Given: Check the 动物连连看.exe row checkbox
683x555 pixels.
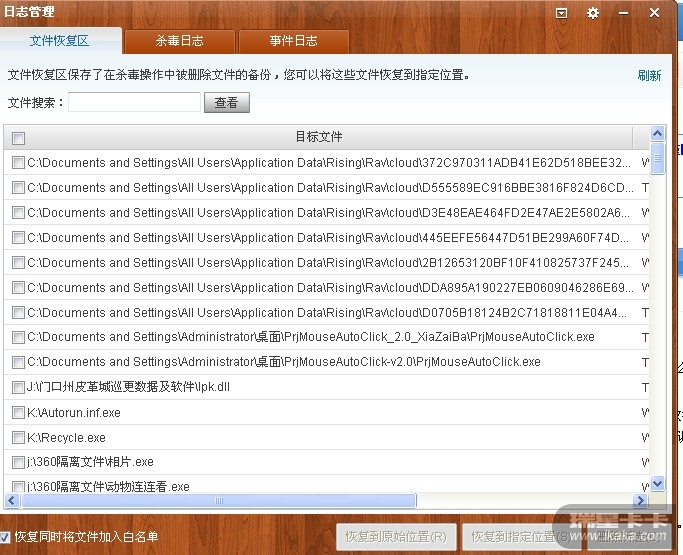Looking at the screenshot, I should pyautogui.click(x=18, y=486).
